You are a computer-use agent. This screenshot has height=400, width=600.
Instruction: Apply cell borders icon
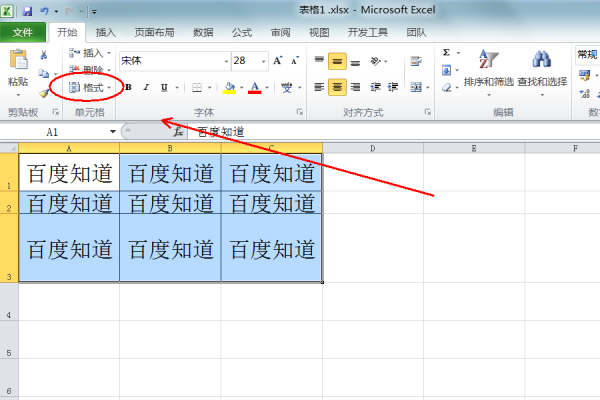[x=197, y=88]
